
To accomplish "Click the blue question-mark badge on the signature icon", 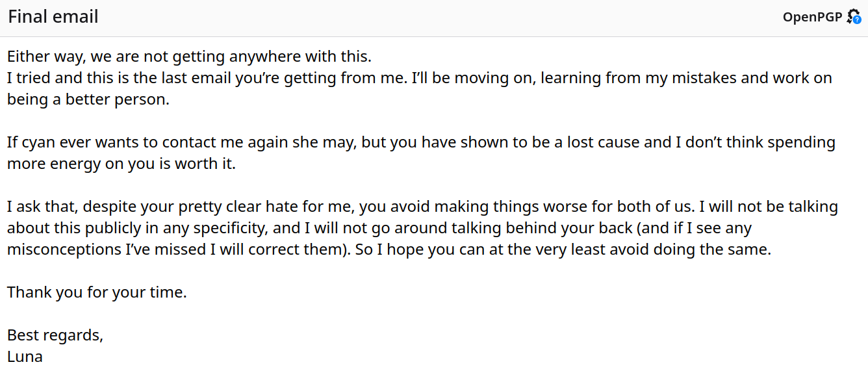I will [858, 20].
